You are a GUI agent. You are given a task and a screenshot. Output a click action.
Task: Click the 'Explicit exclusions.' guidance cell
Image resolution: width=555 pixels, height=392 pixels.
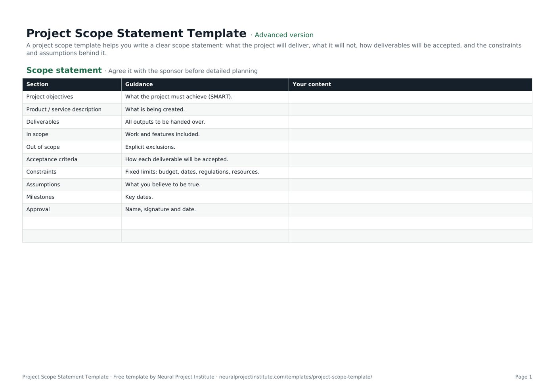205,147
